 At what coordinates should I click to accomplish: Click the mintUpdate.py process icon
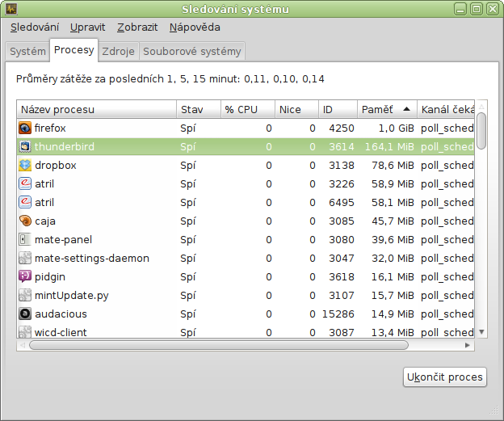pyautogui.click(x=25, y=295)
